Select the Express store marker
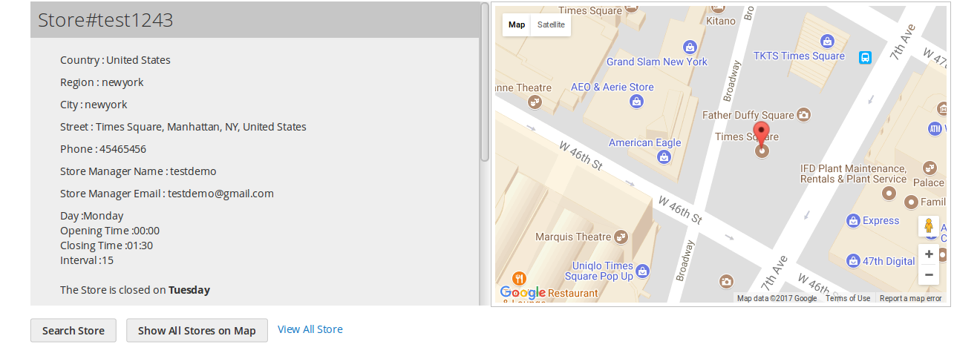980x356 pixels. (853, 220)
